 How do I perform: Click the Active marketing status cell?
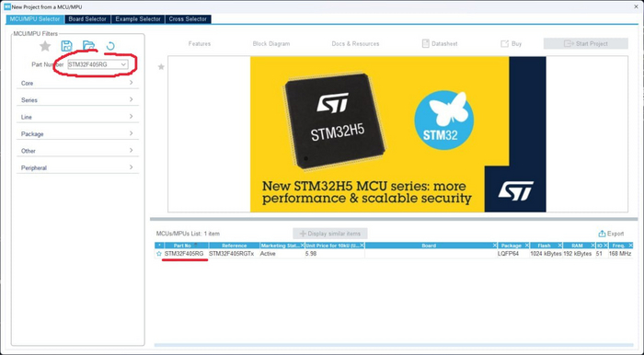click(x=268, y=254)
